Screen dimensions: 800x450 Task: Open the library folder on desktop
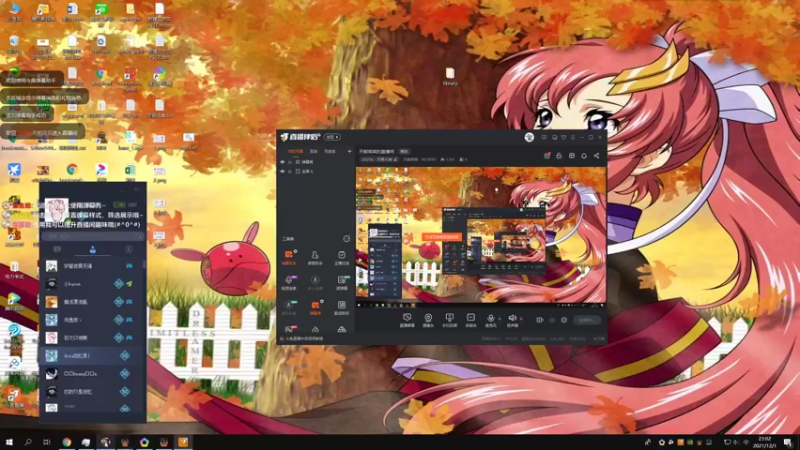[449, 77]
